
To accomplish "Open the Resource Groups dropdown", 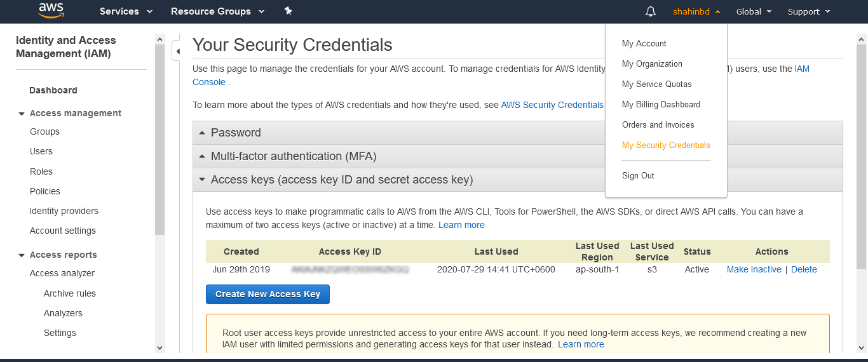I will [217, 11].
